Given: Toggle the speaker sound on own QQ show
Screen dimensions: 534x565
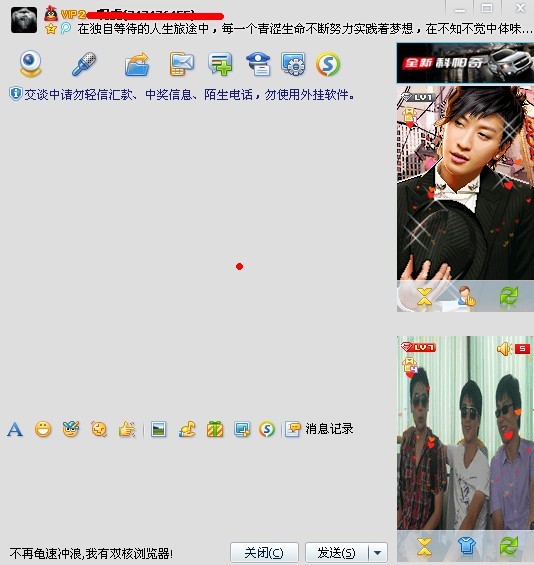Looking at the screenshot, I should [x=504, y=348].
